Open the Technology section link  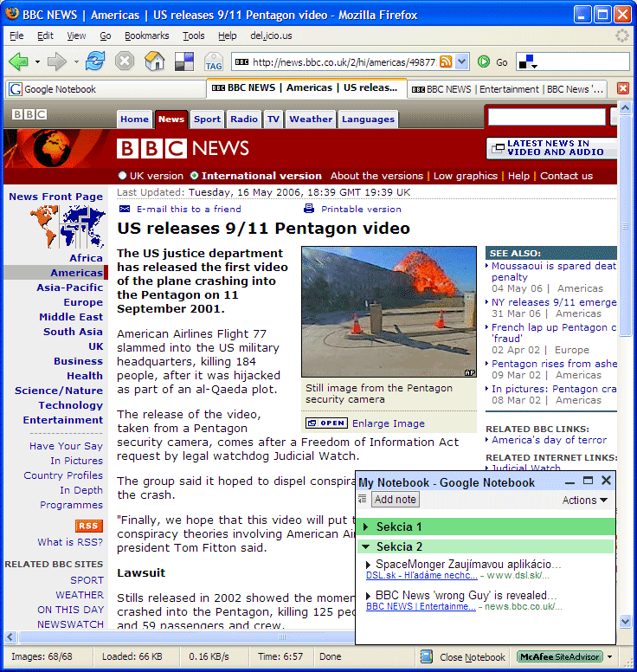click(x=71, y=405)
